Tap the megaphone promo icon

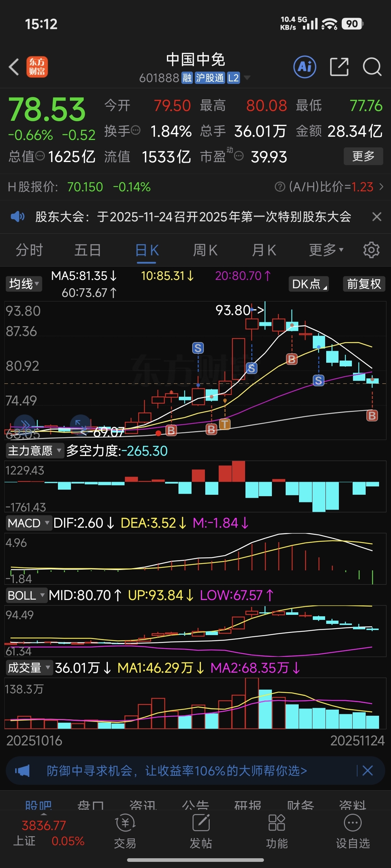[x=22, y=771]
